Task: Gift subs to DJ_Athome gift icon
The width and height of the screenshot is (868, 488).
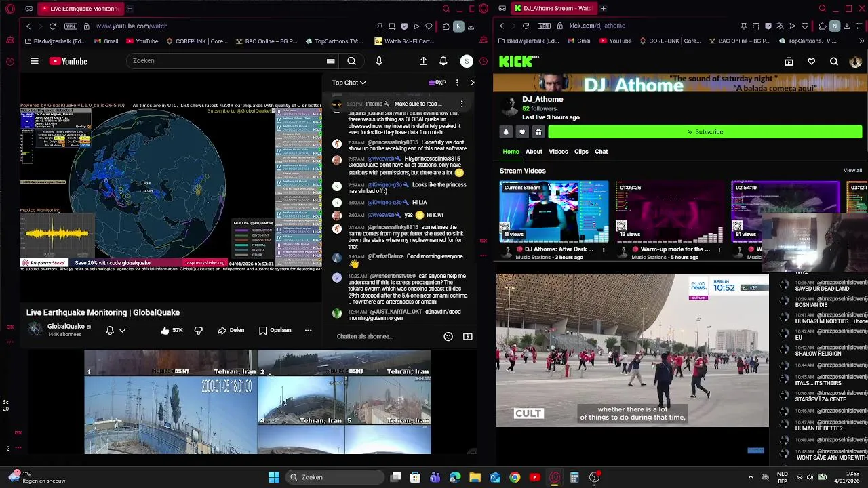Action: click(x=538, y=131)
